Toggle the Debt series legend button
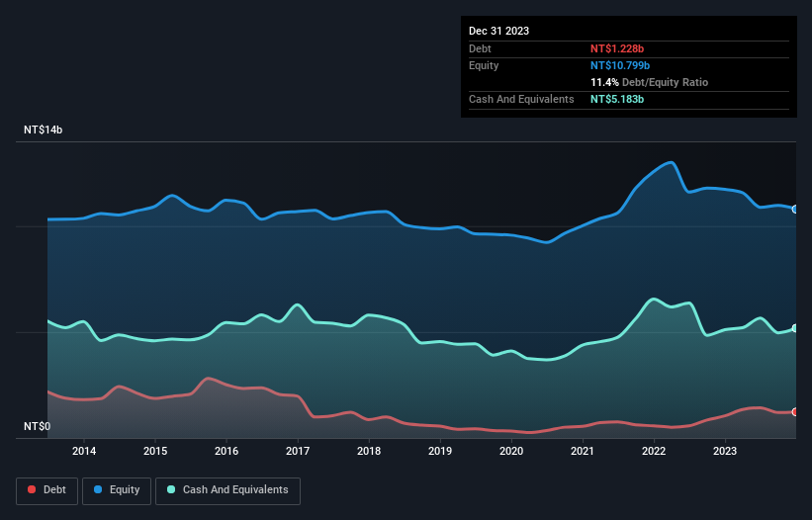Viewport: 812px width, 520px height. (46, 490)
